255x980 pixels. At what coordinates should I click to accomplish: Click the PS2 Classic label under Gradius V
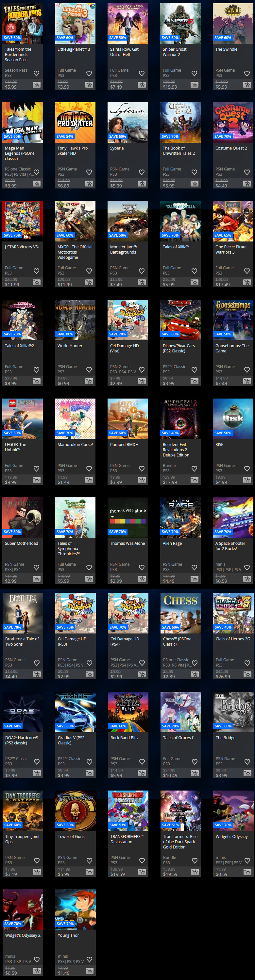[69, 758]
